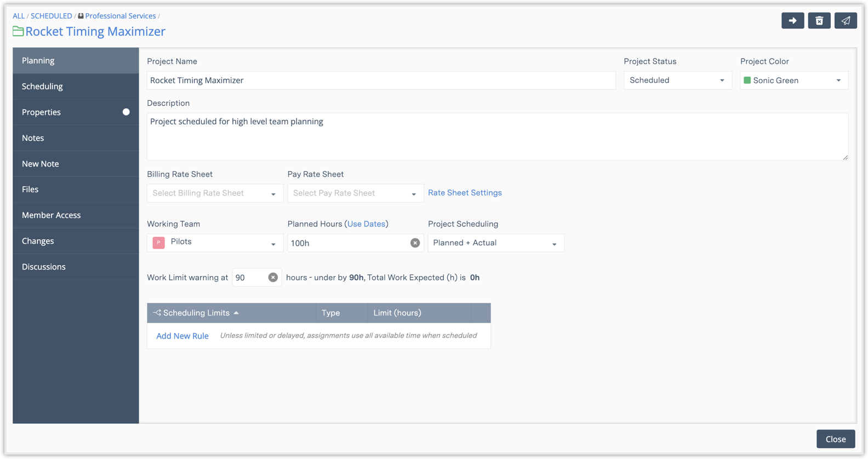The image size is (868, 459).
Task: Open the Sonic Green project color picker
Action: [x=793, y=81]
